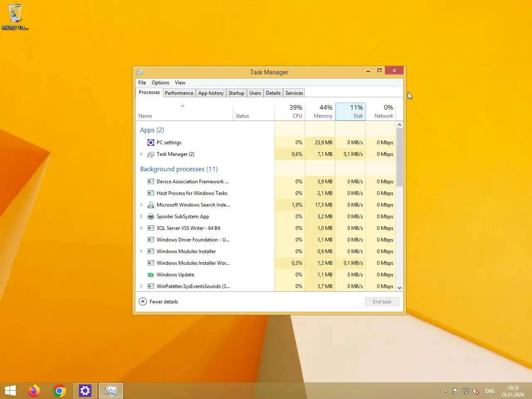Select the Host Process for Windows Tasks icon
Image resolution: width=532 pixels, height=399 pixels.
(151, 193)
